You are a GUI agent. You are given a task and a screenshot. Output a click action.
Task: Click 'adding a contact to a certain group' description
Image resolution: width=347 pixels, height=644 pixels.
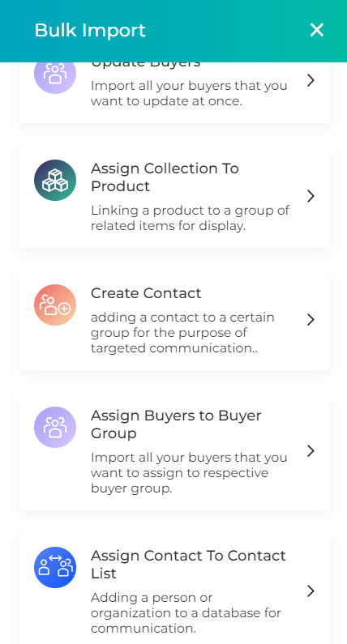(x=182, y=333)
